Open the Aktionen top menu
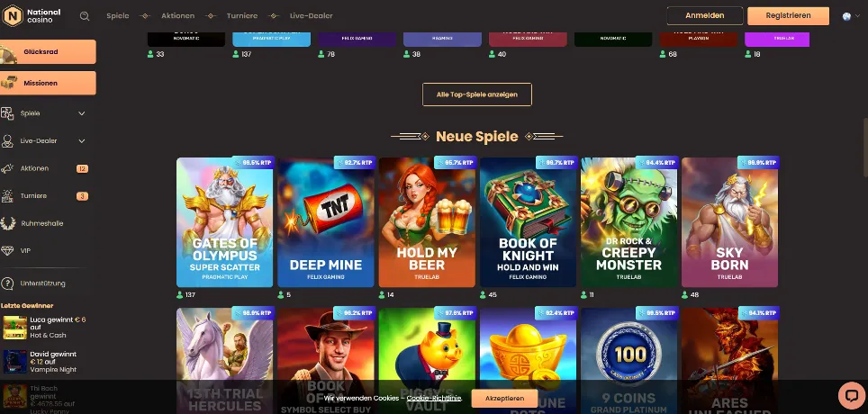Screen dimensions: 868x414 (177, 16)
